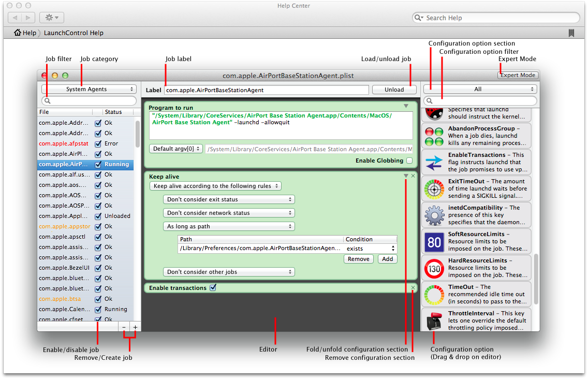The image size is (588, 379).
Task: Click the TimeOut colored ring icon
Action: point(434,295)
